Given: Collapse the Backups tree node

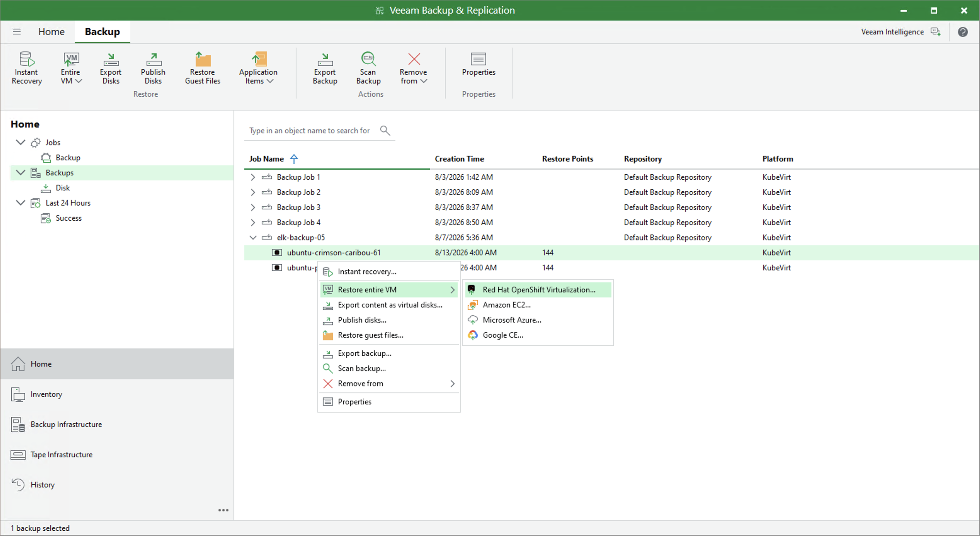Looking at the screenshot, I should [20, 172].
